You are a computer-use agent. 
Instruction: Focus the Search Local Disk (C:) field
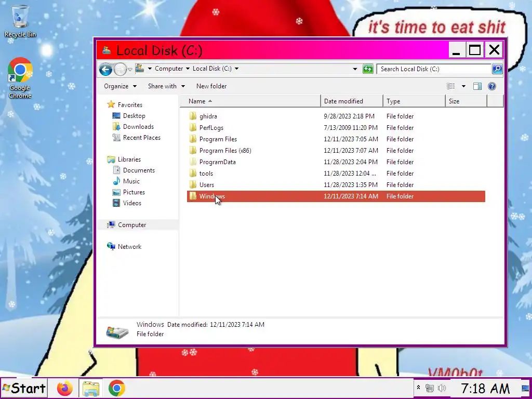[x=434, y=69]
